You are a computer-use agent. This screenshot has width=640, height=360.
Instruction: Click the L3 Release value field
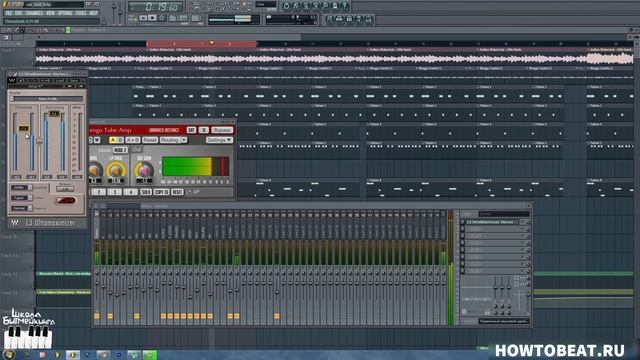point(65,189)
